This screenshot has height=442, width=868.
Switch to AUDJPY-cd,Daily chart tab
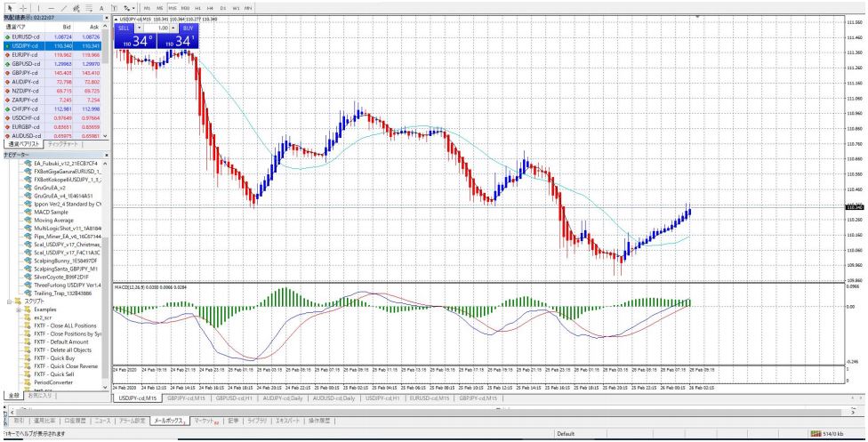click(283, 398)
